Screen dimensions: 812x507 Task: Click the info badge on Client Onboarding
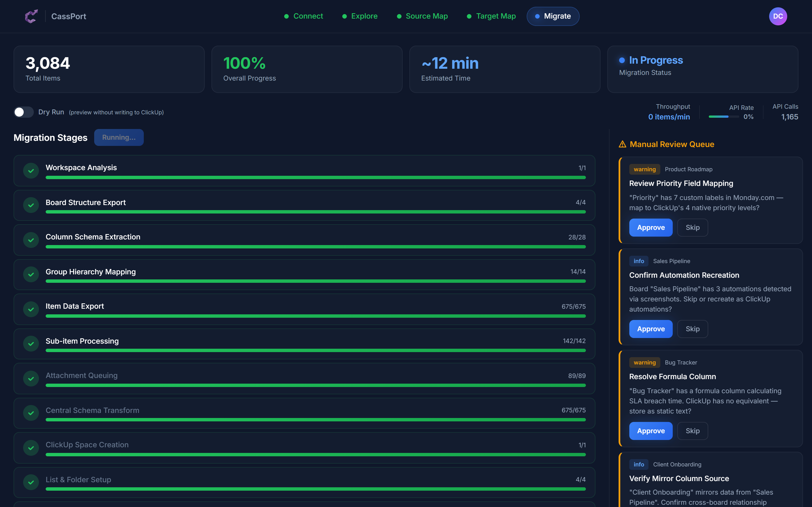coord(639,464)
